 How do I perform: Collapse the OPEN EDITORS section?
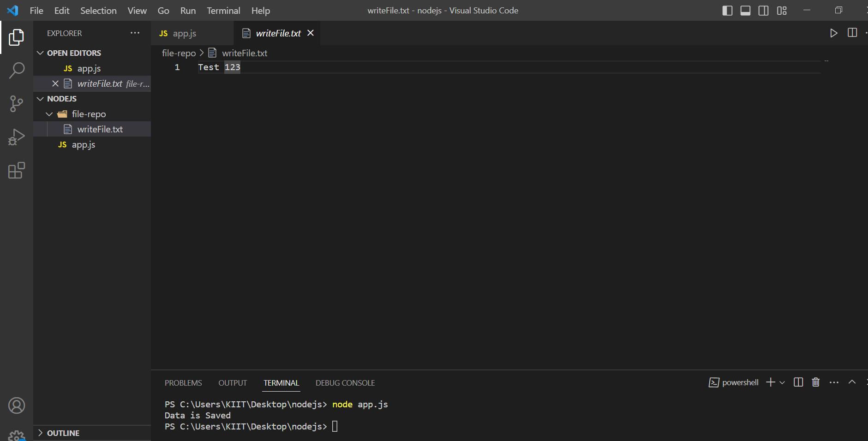tap(41, 53)
